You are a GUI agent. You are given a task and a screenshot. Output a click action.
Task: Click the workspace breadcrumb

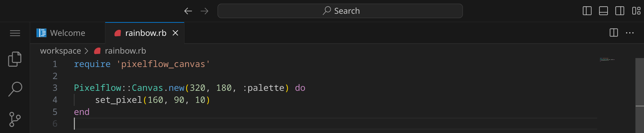point(60,51)
